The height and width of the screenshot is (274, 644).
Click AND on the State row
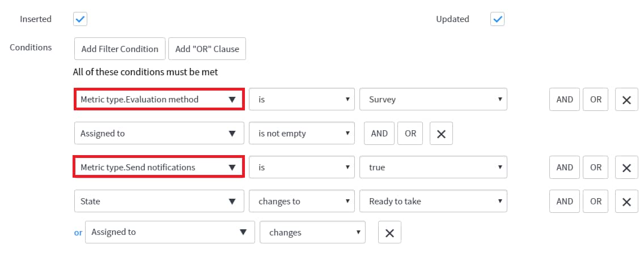pos(564,201)
